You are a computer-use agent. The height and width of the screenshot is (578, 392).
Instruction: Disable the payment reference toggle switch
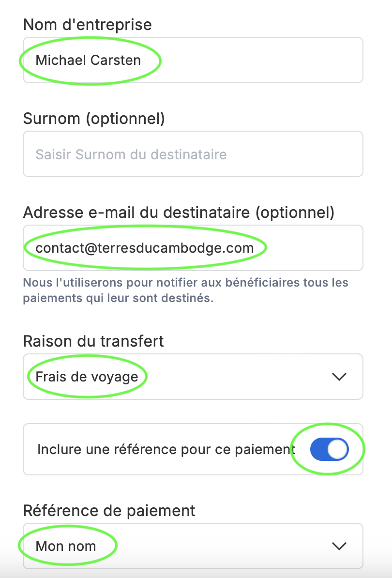pyautogui.click(x=329, y=450)
